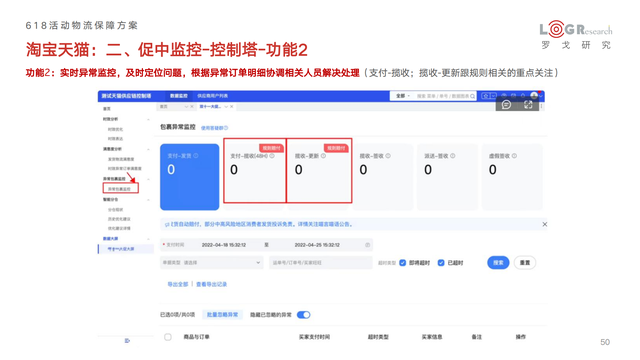Click the info icon next to 支付-发货
The height and width of the screenshot is (360, 640).
pos(196,156)
